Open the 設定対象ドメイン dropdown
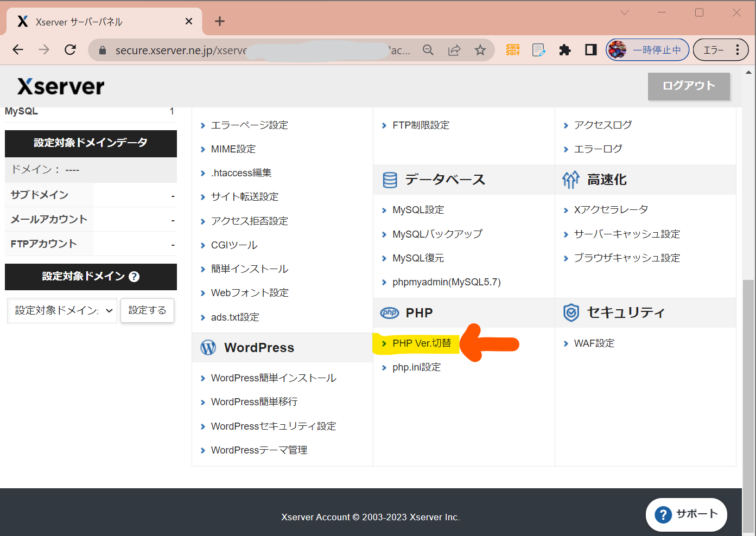The width and height of the screenshot is (756, 536). [62, 310]
